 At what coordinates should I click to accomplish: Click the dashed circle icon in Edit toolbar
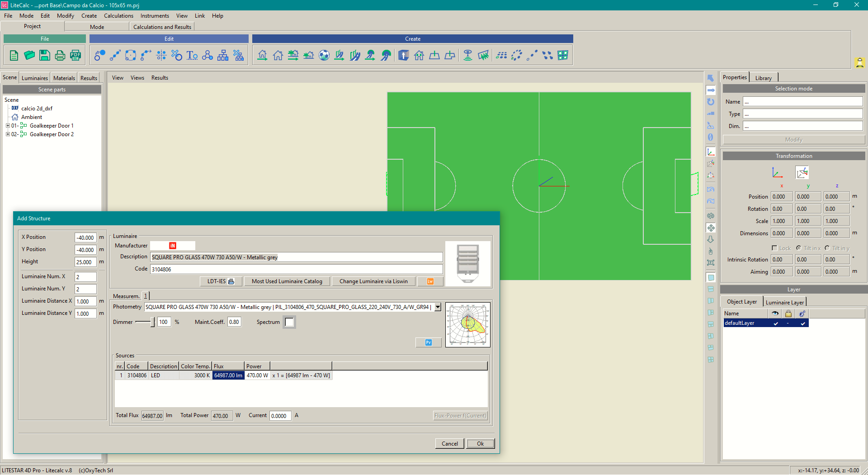pos(131,55)
